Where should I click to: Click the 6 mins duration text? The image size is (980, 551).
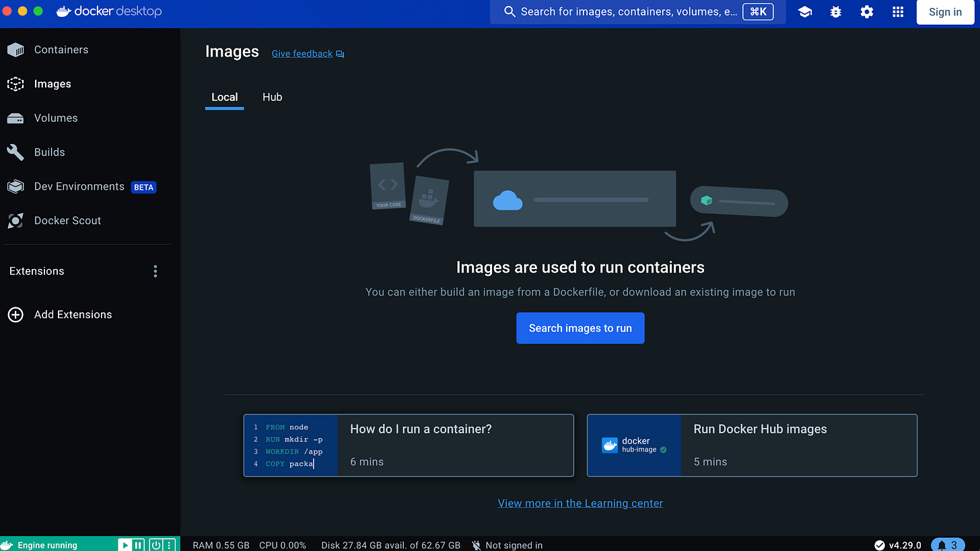click(367, 462)
